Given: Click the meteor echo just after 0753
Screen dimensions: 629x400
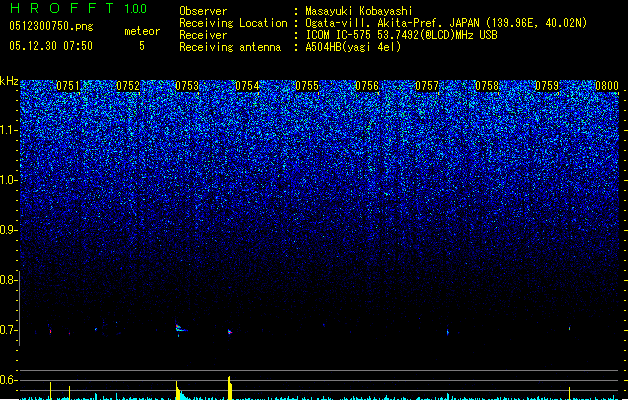Looking at the screenshot, I should [x=181, y=329].
